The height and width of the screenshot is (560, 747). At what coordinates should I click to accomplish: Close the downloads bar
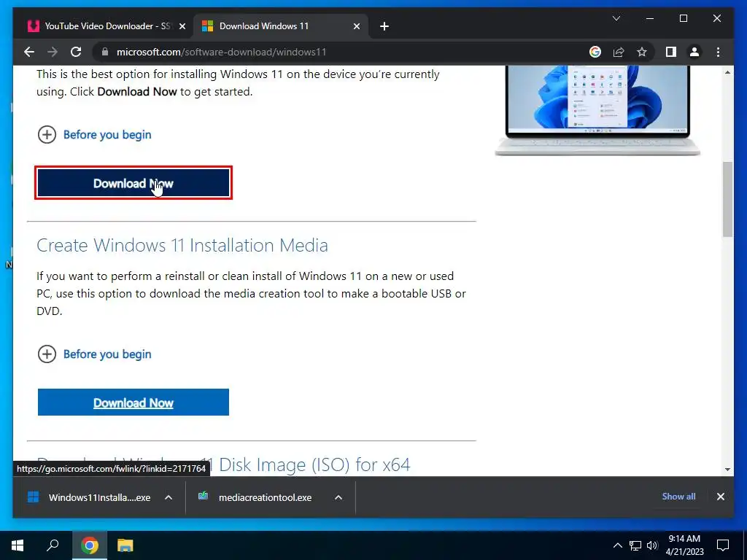click(x=720, y=497)
